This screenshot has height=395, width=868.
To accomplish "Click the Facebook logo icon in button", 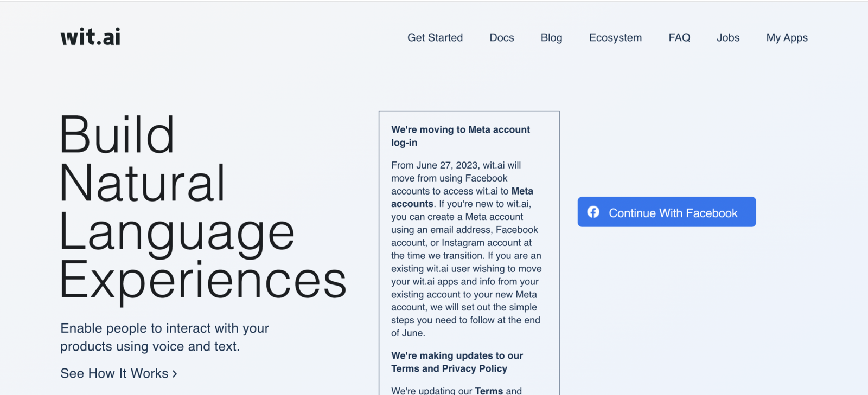I will 593,212.
